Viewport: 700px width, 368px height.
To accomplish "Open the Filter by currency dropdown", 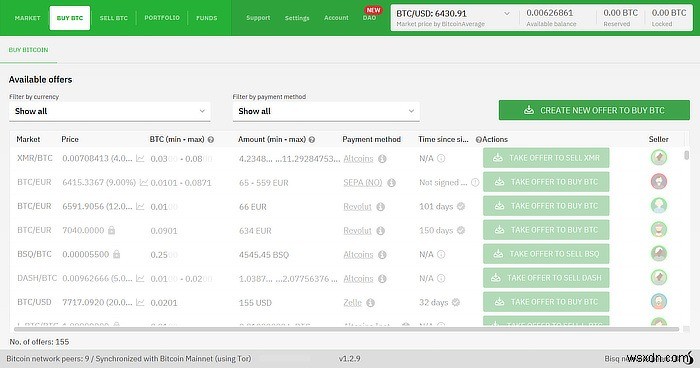I will tap(110, 111).
